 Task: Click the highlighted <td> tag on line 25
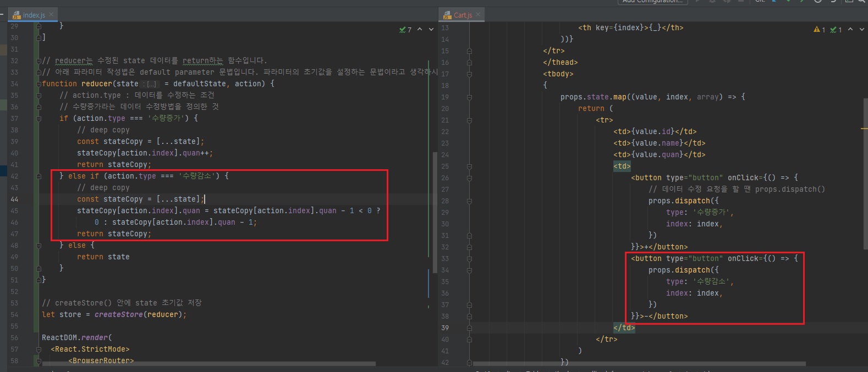(622, 166)
